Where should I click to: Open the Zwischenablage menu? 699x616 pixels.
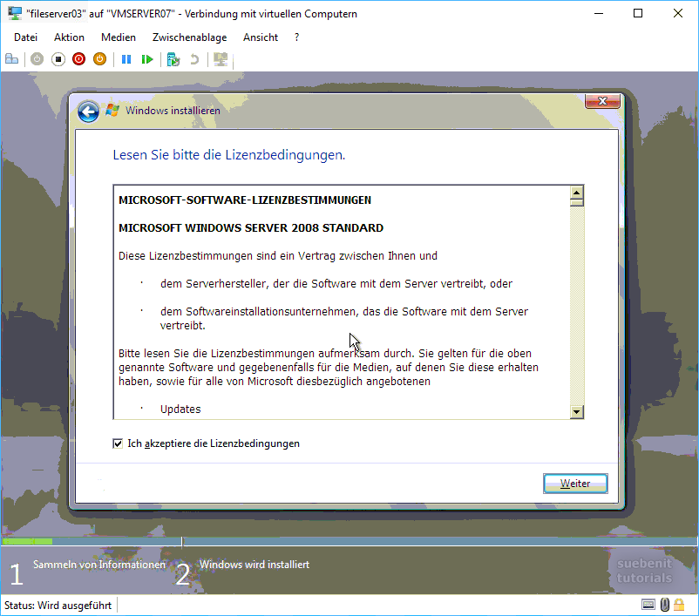pyautogui.click(x=189, y=37)
